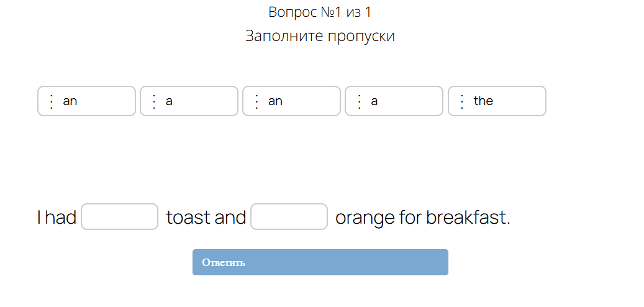Select the first "a" word label
The height and width of the screenshot is (307, 644).
(169, 101)
